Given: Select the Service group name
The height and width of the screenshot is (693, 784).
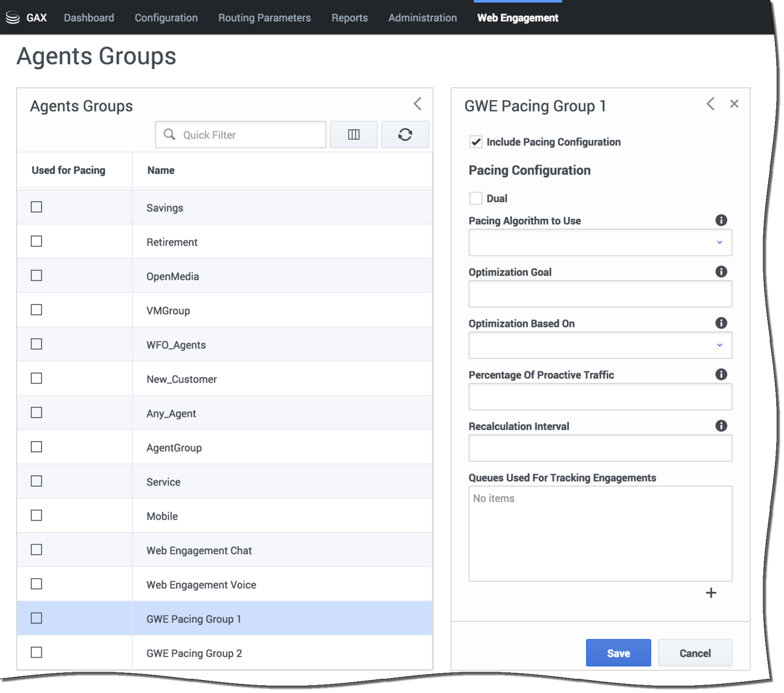Looking at the screenshot, I should (164, 482).
